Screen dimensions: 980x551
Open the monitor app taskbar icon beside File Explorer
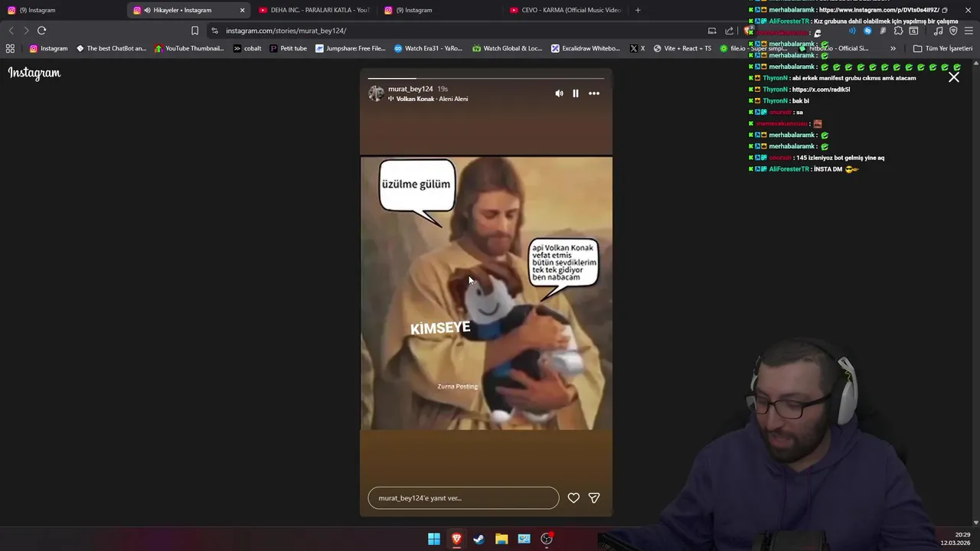tap(524, 539)
